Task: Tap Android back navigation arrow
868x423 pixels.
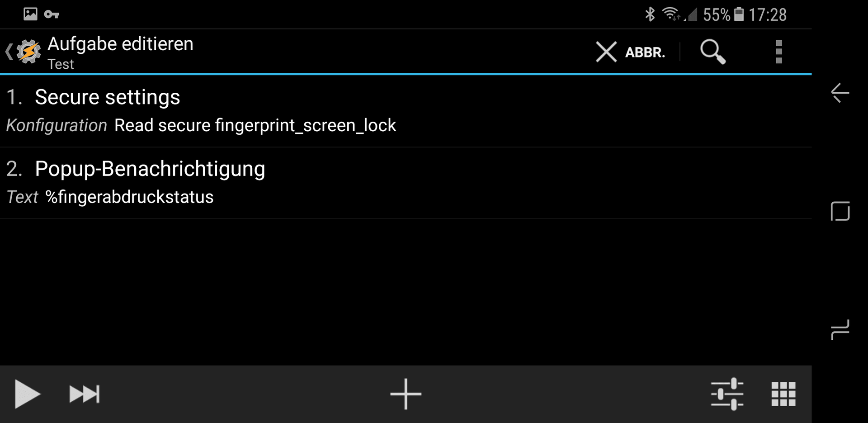Action: [840, 93]
